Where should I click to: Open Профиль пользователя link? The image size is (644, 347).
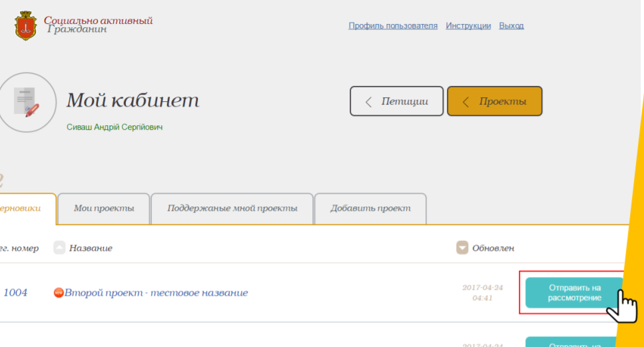click(393, 25)
